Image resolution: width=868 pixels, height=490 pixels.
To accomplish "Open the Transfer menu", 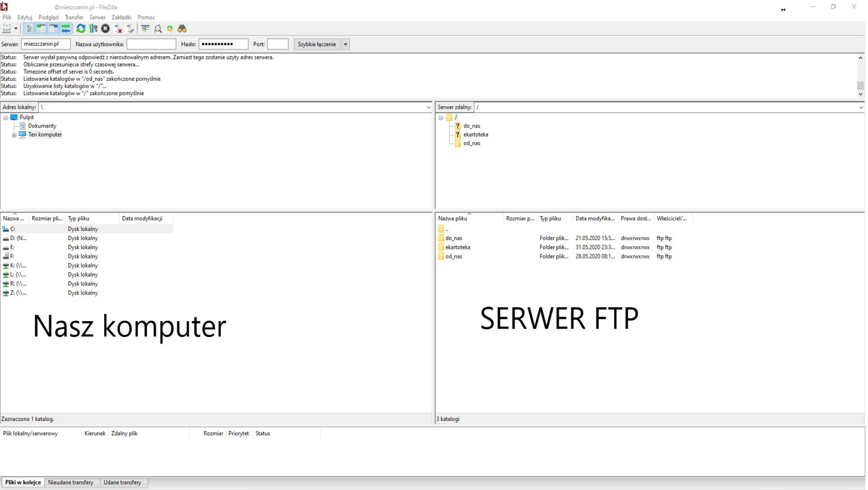I will pos(74,18).
